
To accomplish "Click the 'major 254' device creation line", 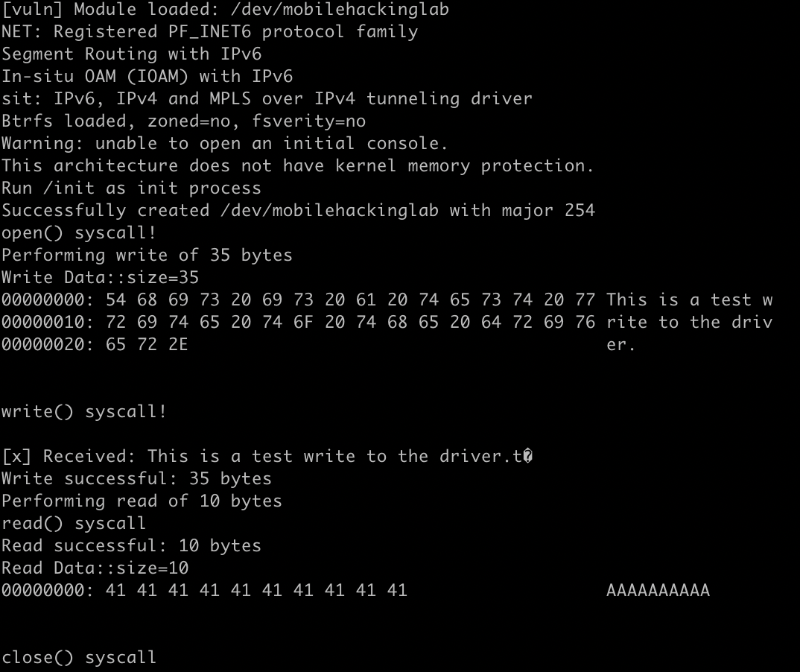I will (x=298, y=210).
